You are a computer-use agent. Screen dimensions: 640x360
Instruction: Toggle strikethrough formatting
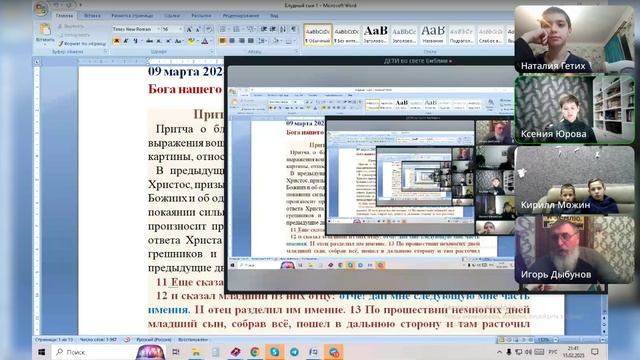coord(149,41)
